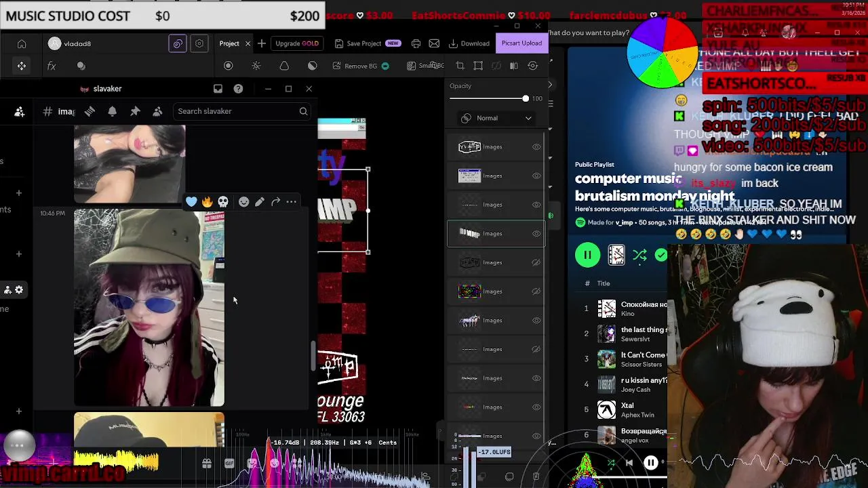Click Spotify previous track button
This screenshot has height=488, width=868.
click(629, 463)
